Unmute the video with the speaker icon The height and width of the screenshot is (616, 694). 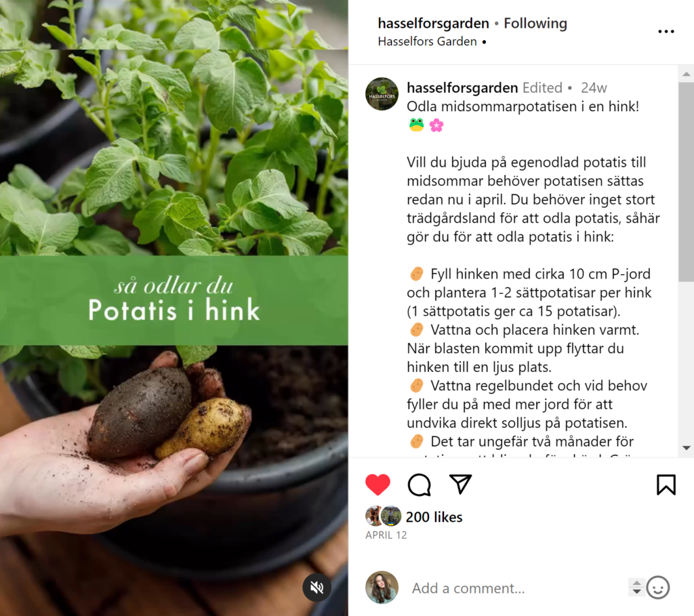[317, 588]
